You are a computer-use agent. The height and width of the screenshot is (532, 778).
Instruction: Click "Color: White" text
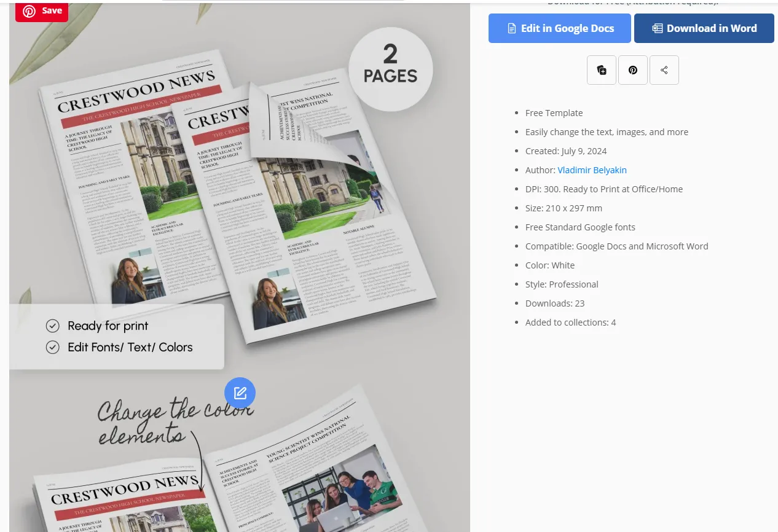coord(550,265)
